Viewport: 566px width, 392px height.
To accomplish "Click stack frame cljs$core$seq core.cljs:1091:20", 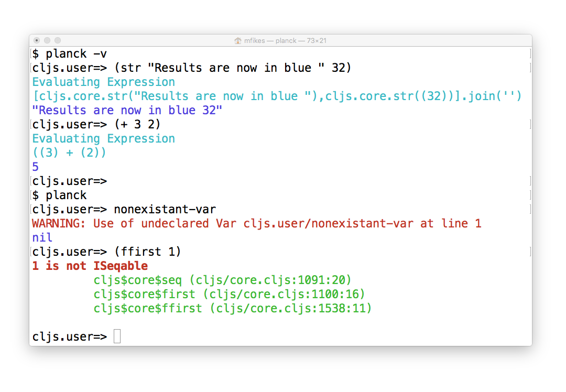I will (x=222, y=280).
